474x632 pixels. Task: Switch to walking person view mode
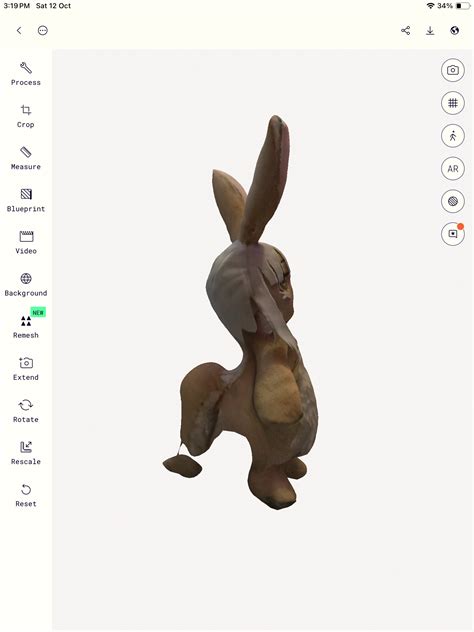pos(453,136)
